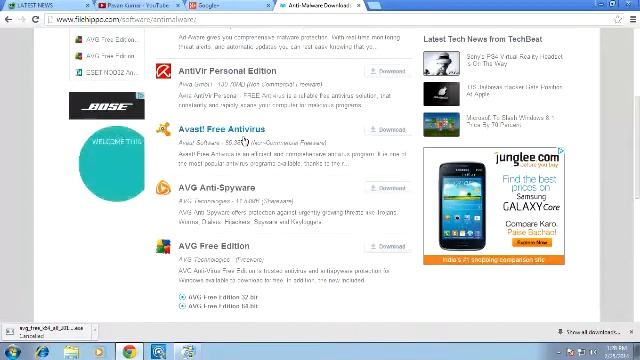Reload the page with the refresh icon
640x360 pixels.
(36, 19)
